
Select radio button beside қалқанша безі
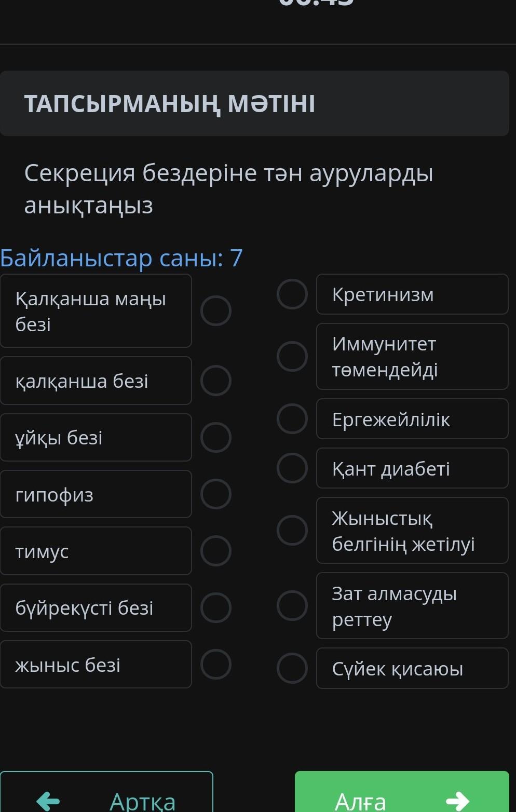tap(216, 381)
